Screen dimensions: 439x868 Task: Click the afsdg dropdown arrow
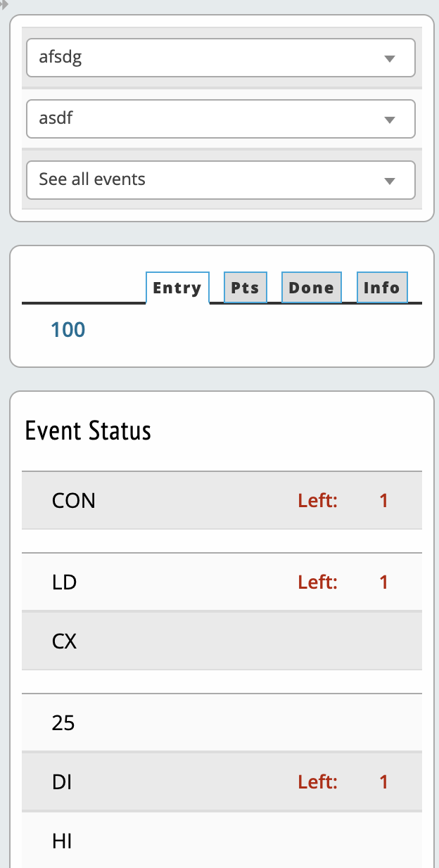point(390,59)
